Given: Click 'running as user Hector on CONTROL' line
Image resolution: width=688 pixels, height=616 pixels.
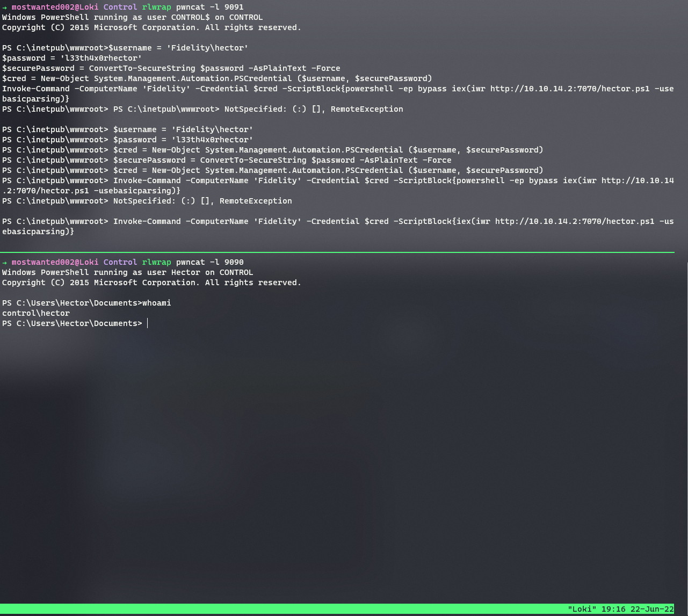Looking at the screenshot, I should 128,272.
